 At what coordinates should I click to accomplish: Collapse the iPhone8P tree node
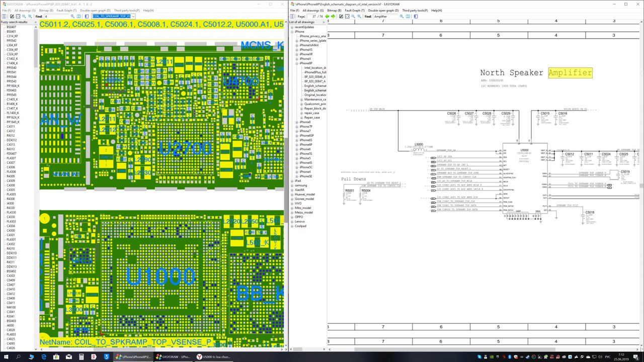tap(297, 63)
